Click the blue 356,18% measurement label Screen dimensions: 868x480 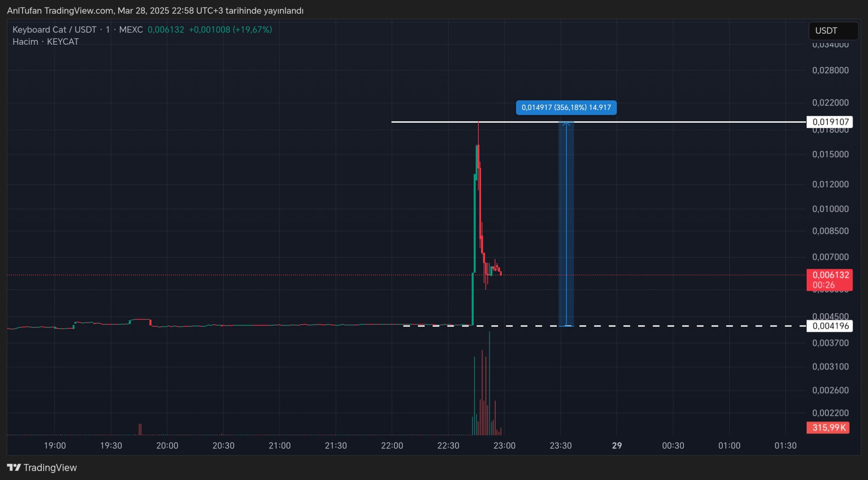click(x=566, y=108)
